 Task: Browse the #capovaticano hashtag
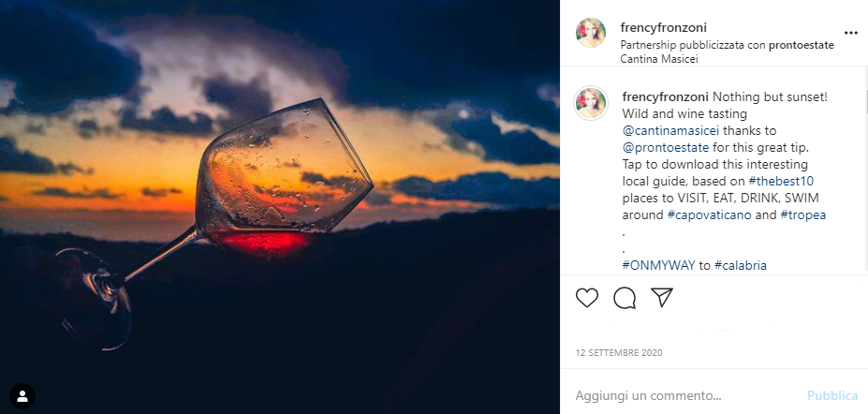tap(709, 215)
